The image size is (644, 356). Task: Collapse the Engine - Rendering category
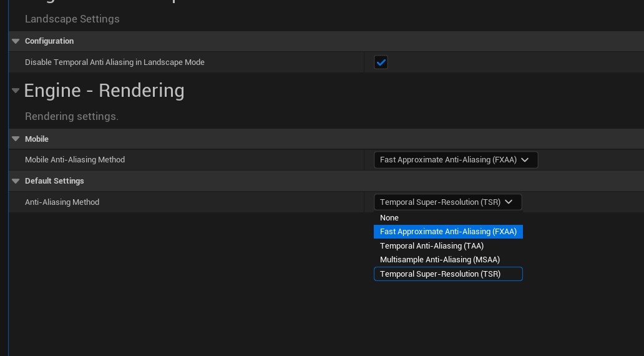pos(16,91)
